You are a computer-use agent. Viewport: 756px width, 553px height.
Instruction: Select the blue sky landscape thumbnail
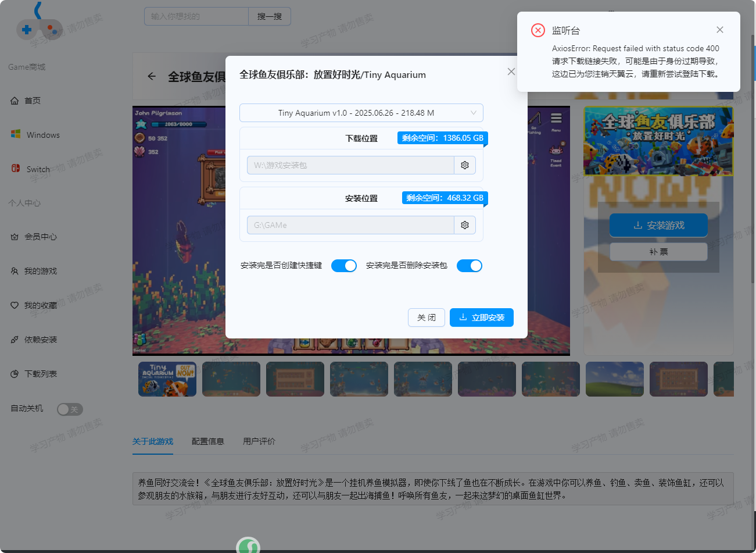(615, 379)
